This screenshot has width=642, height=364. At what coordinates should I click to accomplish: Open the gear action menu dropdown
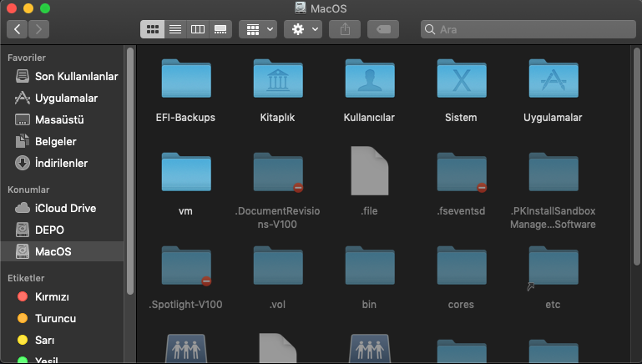pos(304,29)
